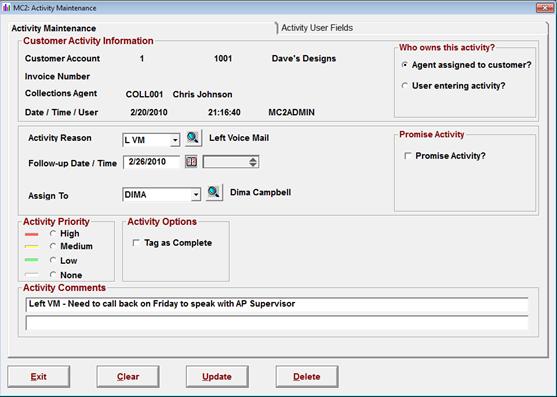
Task: Expand the Assign To dropdown
Action: pos(196,195)
